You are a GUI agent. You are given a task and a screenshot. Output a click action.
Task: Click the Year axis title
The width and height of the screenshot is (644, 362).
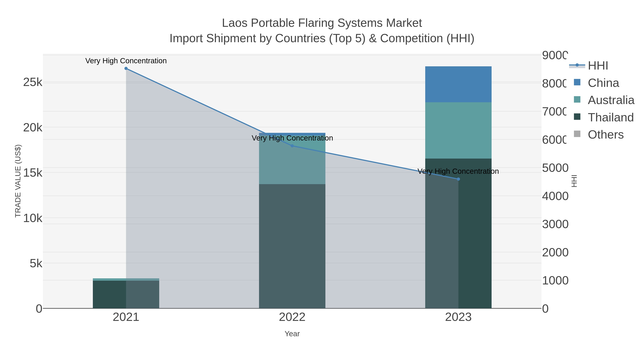tap(292, 334)
